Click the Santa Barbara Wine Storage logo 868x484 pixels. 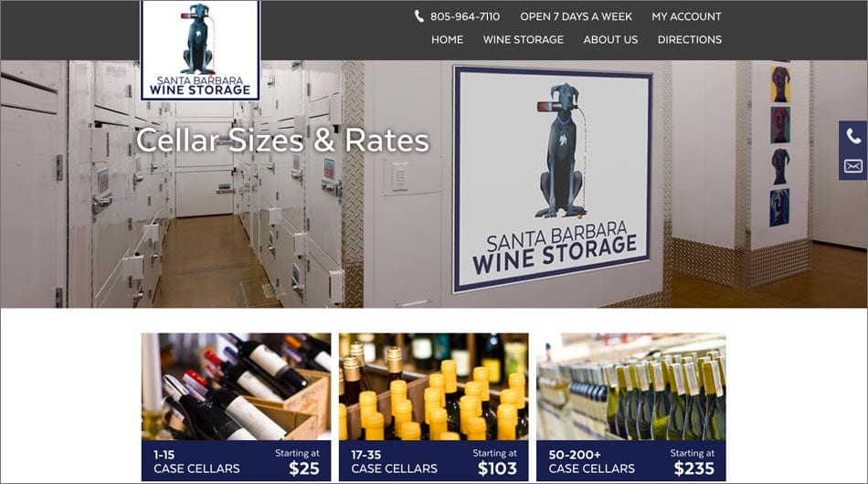[x=200, y=50]
